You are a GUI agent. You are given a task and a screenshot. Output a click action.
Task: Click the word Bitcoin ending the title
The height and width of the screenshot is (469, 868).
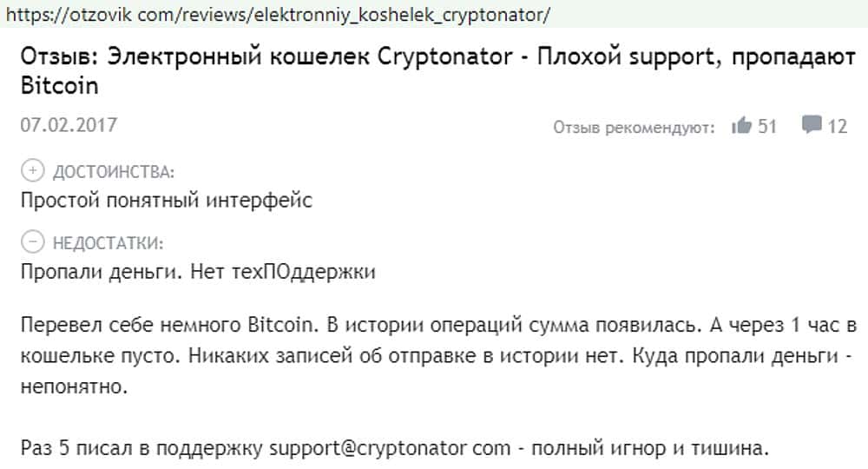click(59, 87)
